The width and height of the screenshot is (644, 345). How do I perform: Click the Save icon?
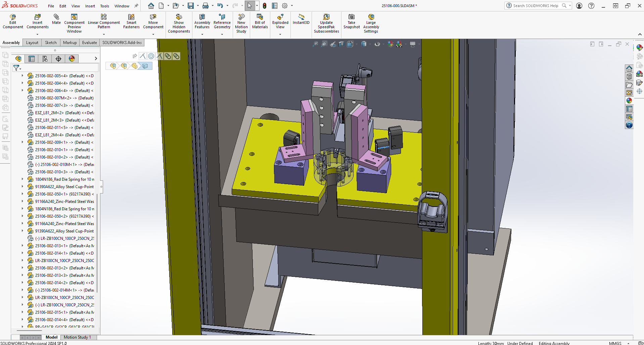191,6
